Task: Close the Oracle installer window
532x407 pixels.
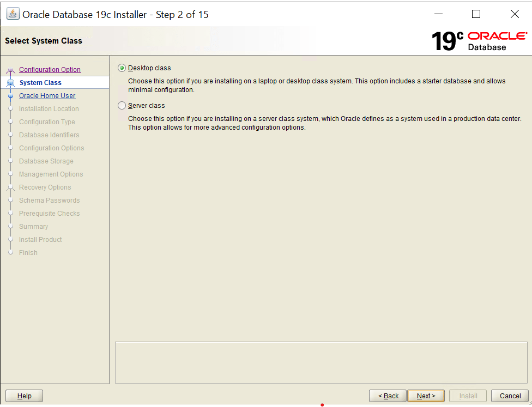Action: point(515,14)
